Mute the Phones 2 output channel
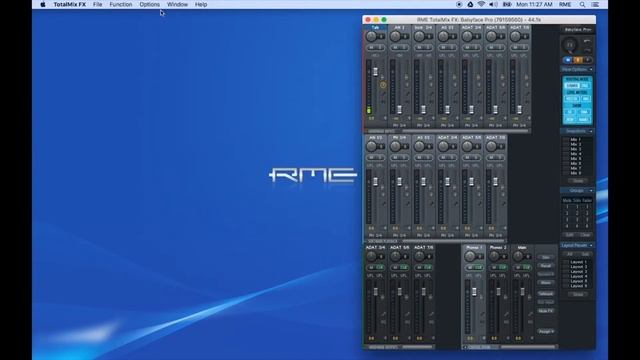Image resolution: width=640 pixels, height=360 pixels. (494, 268)
